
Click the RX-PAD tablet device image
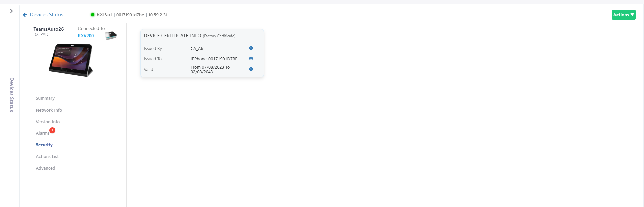coord(71,60)
